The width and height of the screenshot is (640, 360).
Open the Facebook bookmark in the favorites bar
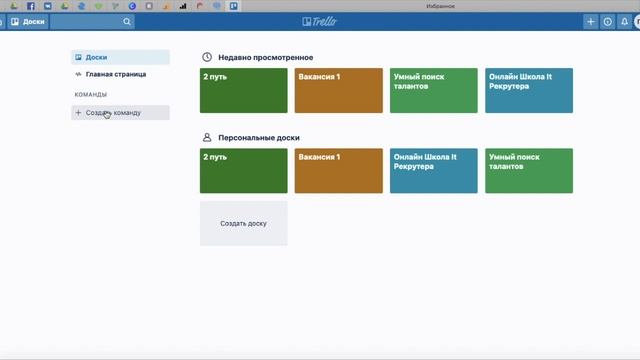coord(31,6)
